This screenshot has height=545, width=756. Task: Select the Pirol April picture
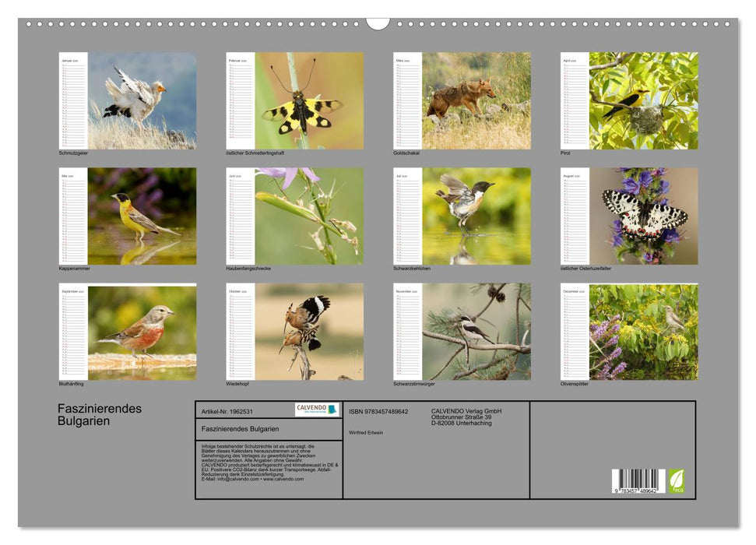643,100
